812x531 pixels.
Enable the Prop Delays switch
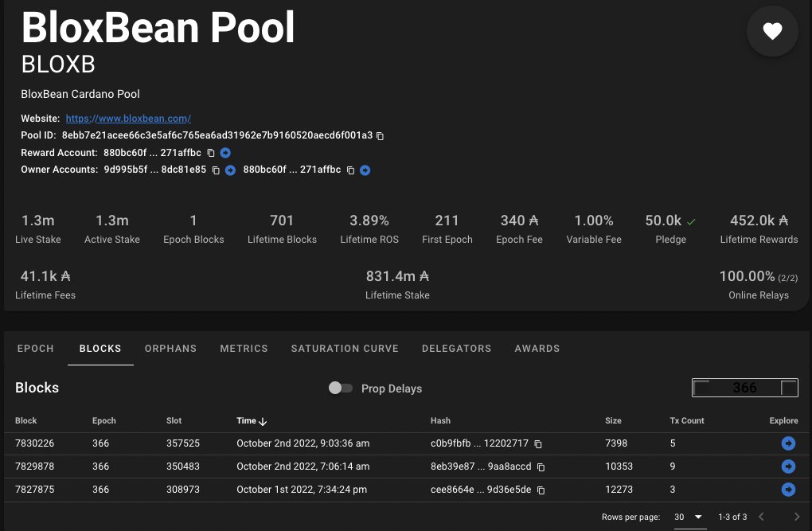point(340,388)
